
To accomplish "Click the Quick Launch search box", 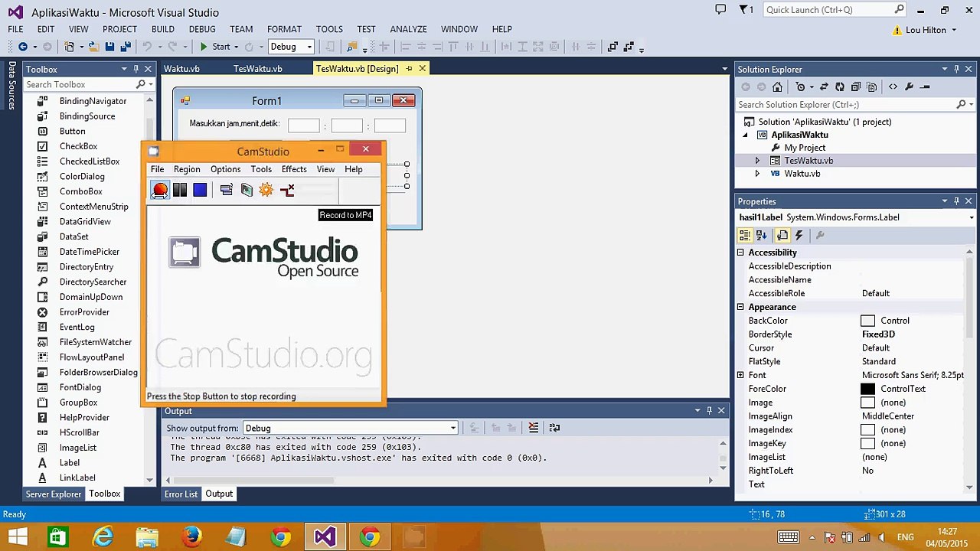I will tap(835, 10).
